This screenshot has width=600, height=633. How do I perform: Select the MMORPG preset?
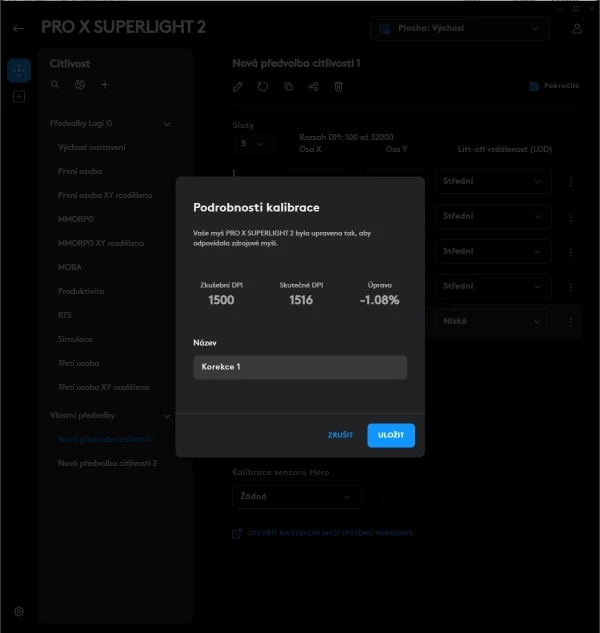(76, 219)
